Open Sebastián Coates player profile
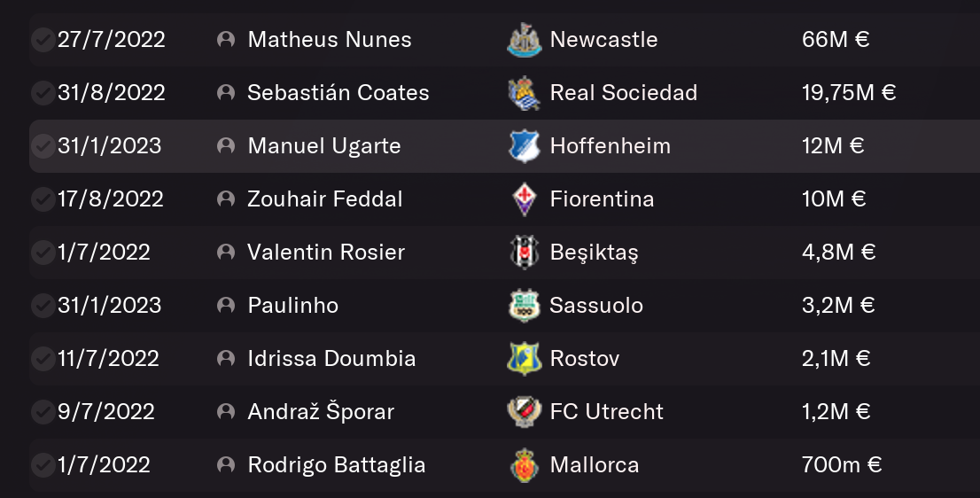 (x=338, y=92)
